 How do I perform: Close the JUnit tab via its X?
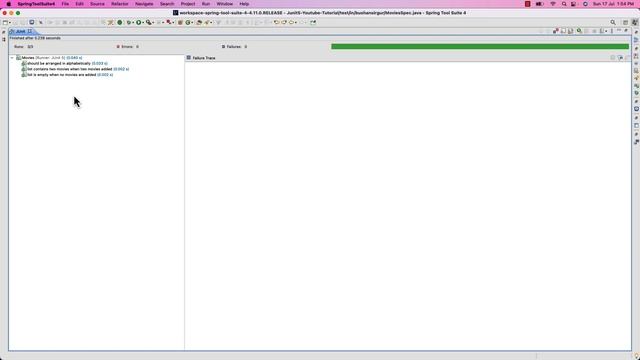coord(29,31)
